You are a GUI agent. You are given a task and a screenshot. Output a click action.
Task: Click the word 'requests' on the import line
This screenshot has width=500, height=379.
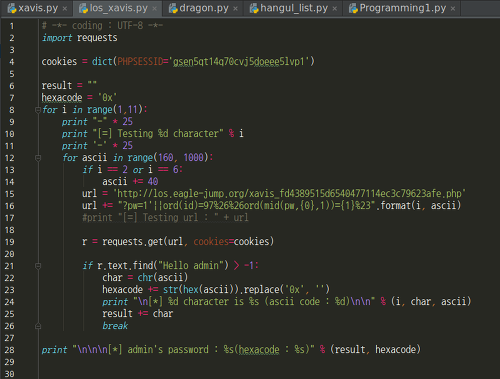click(x=97, y=38)
